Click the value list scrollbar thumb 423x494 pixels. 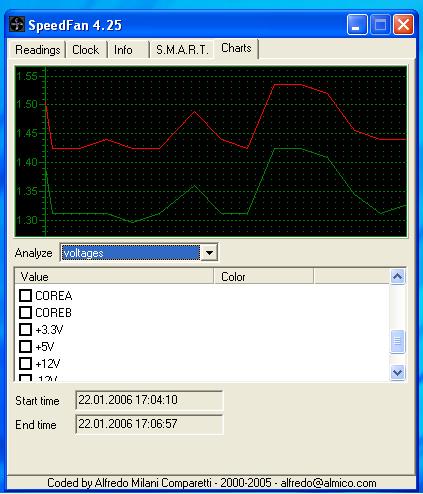(x=397, y=341)
